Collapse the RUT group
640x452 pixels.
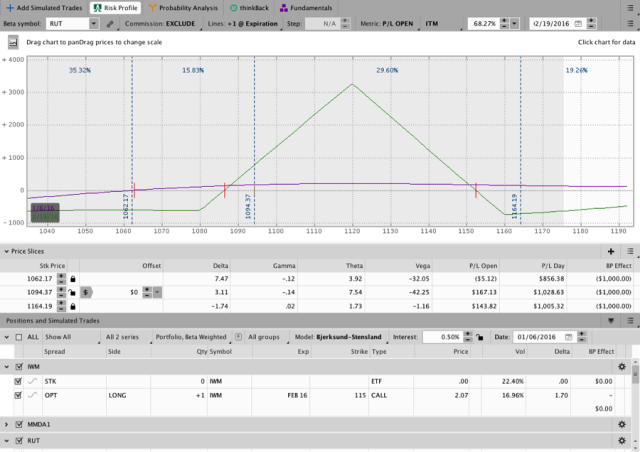pos(7,441)
